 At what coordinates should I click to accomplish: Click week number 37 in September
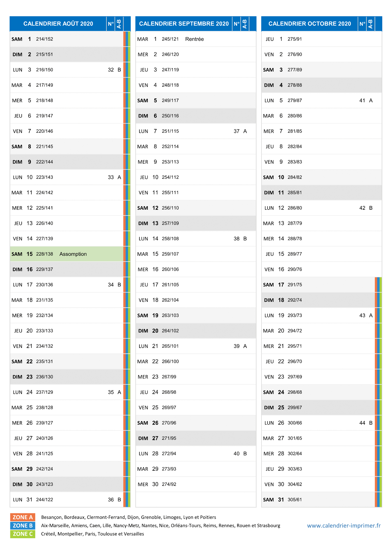[237, 131]
